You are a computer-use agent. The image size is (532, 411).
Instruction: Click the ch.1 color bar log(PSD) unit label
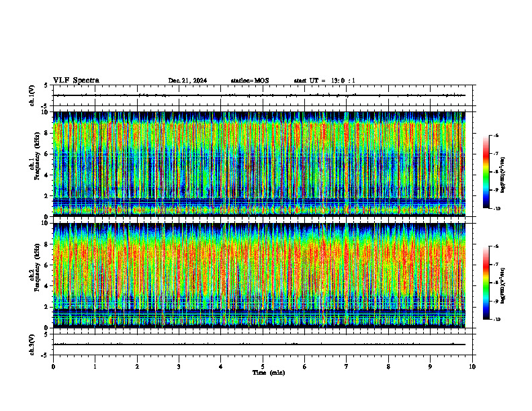(x=504, y=175)
